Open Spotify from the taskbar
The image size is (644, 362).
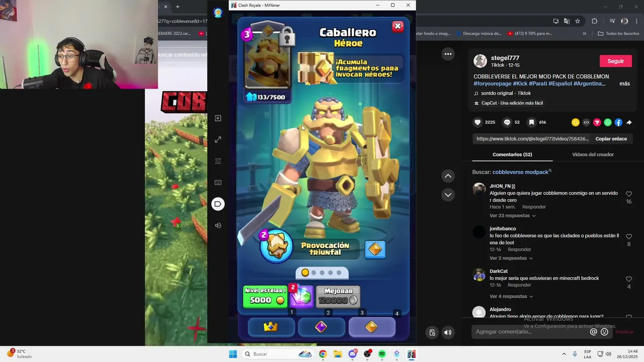[382, 354]
